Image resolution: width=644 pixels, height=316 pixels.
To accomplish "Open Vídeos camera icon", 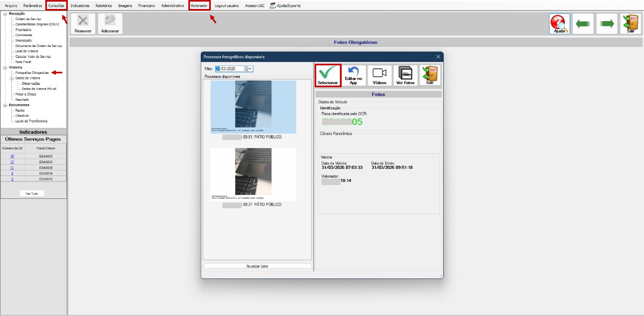I will [380, 75].
